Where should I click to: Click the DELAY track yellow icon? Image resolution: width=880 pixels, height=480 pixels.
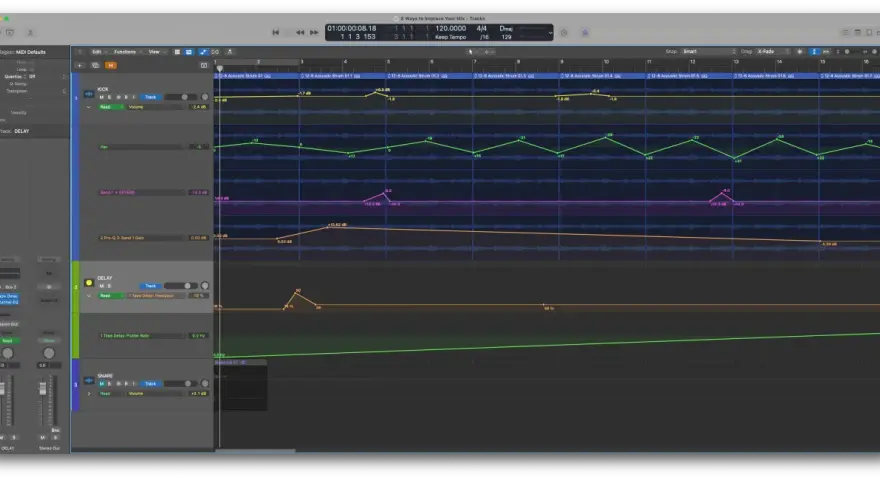point(89,283)
